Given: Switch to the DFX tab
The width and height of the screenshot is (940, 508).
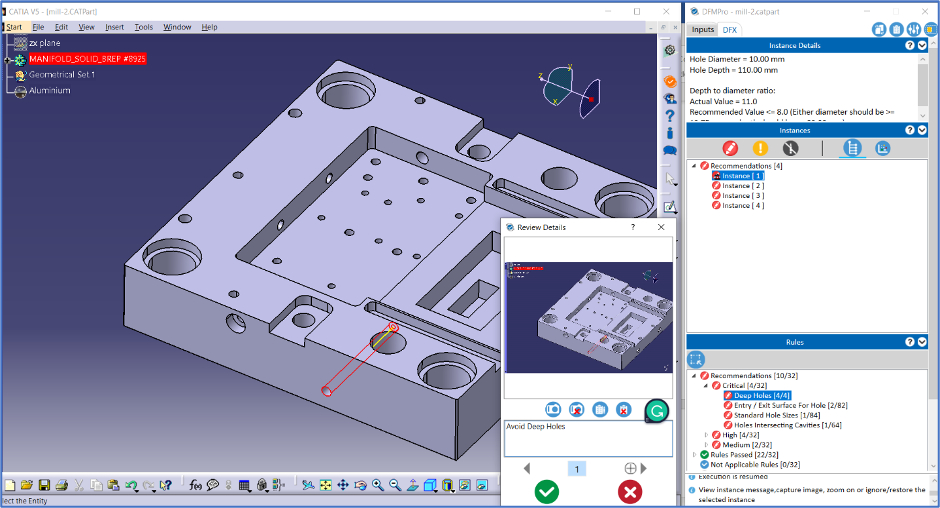Looking at the screenshot, I should tap(730, 29).
